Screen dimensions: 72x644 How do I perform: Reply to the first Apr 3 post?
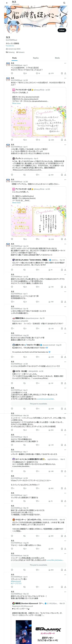click(12, 74)
